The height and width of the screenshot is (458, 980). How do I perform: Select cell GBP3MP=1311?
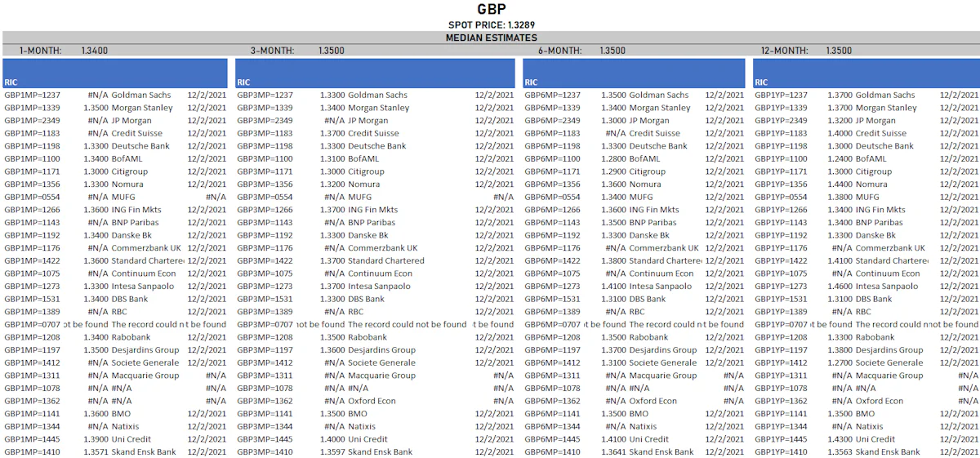coord(265,376)
